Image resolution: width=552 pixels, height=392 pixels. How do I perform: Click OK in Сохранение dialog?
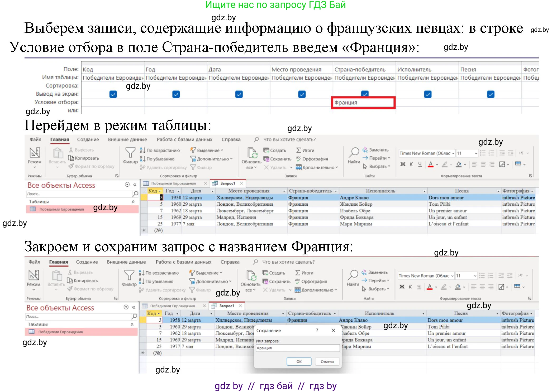(x=299, y=361)
